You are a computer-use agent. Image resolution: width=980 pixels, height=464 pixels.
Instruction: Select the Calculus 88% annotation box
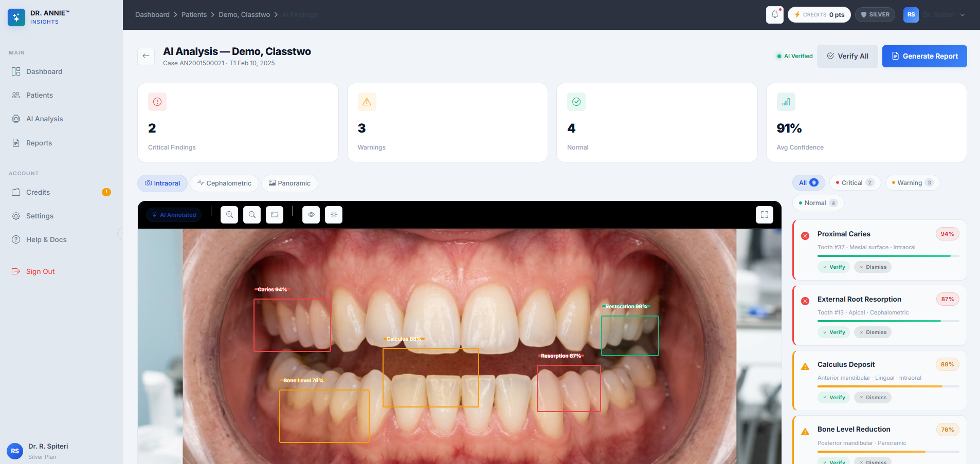pyautogui.click(x=431, y=378)
